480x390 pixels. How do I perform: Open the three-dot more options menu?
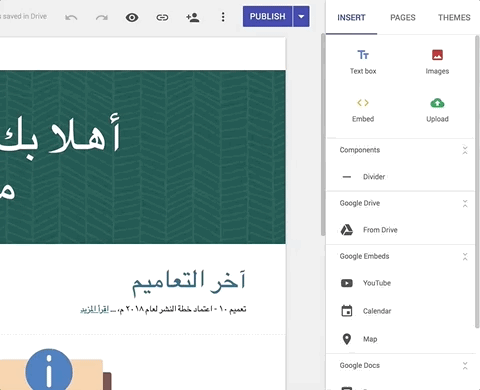(x=223, y=17)
